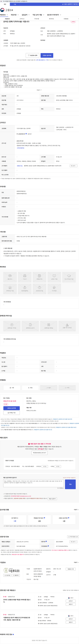The height and width of the screenshot is (644, 79).
Task: Click 로그인 button next to 휴대폰
Action: coord(45,466)
